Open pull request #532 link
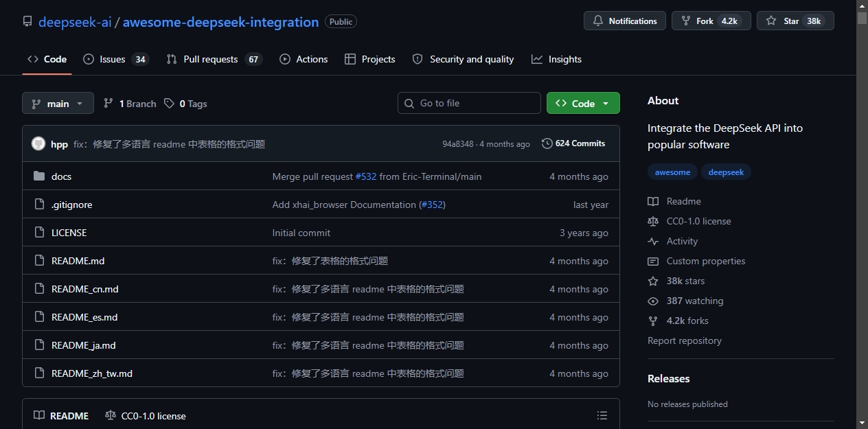868x429 pixels. coord(366,176)
